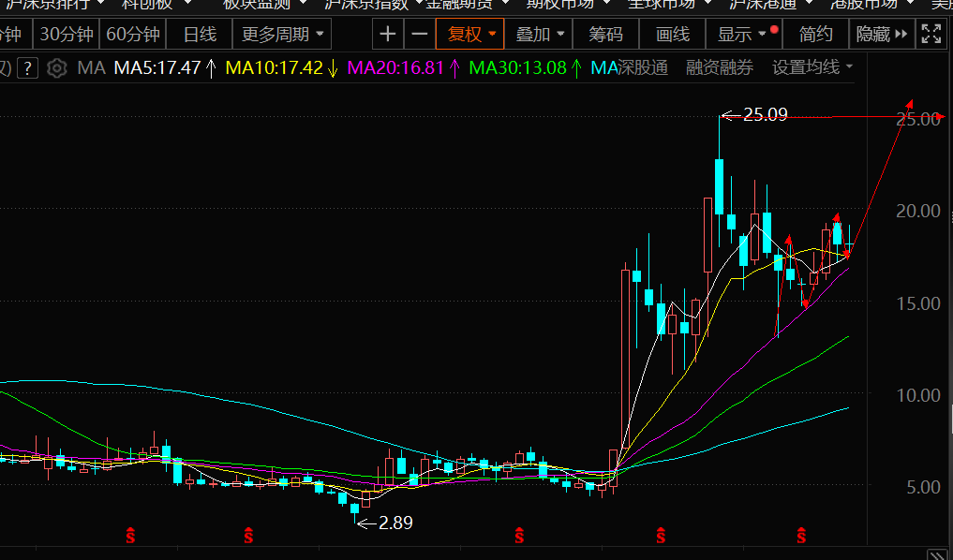Click the 融资融券 indicator link

[x=720, y=67]
